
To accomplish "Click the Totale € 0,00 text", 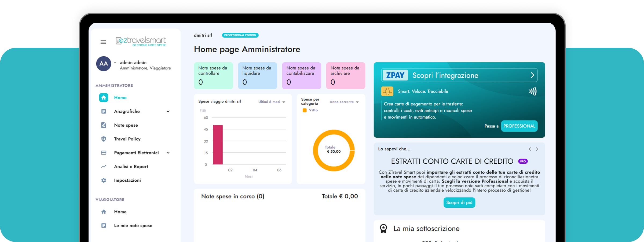I will 340,196.
